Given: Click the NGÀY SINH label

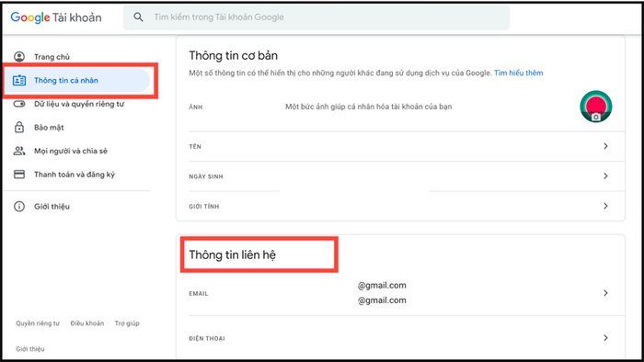Looking at the screenshot, I should click(206, 176).
